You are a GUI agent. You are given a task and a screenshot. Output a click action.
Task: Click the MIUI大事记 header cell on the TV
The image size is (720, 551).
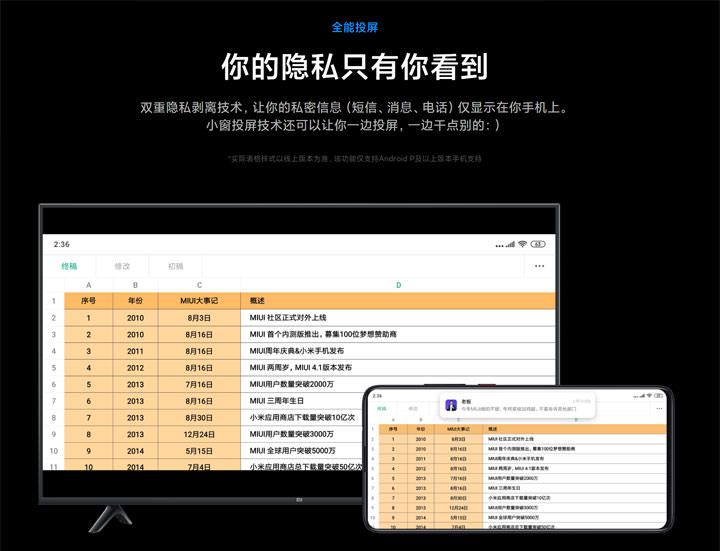click(199, 301)
